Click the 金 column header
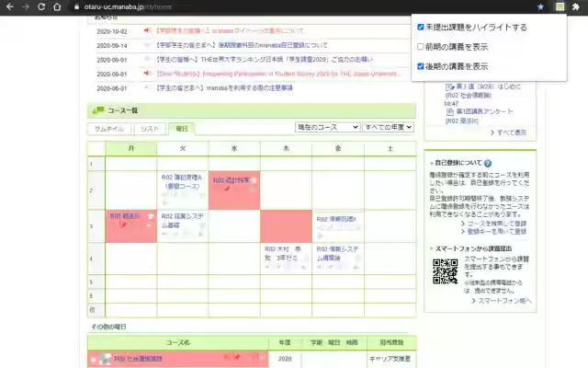The width and height of the screenshot is (588, 368). 338,148
